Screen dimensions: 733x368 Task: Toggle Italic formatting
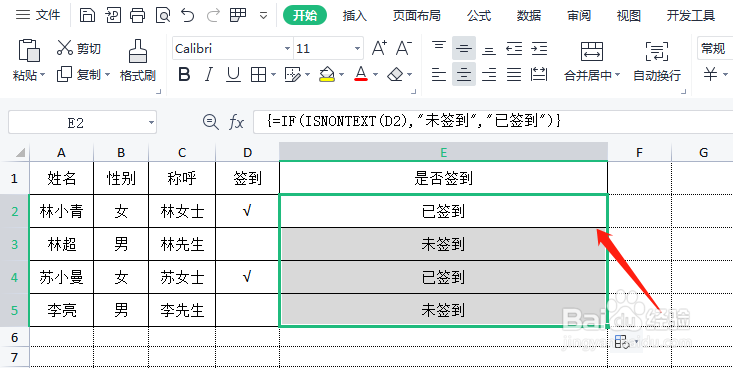(x=208, y=74)
